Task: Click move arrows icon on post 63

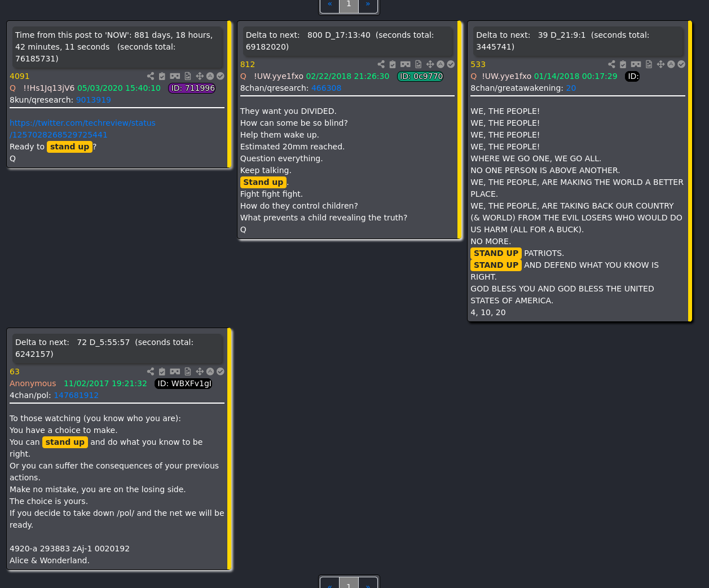Action: coord(200,372)
